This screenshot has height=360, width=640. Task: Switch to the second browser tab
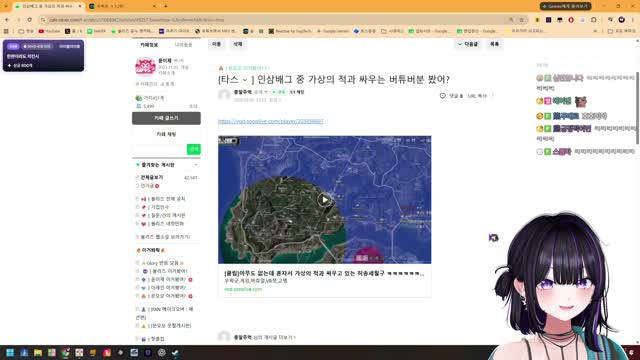pyautogui.click(x=122, y=6)
